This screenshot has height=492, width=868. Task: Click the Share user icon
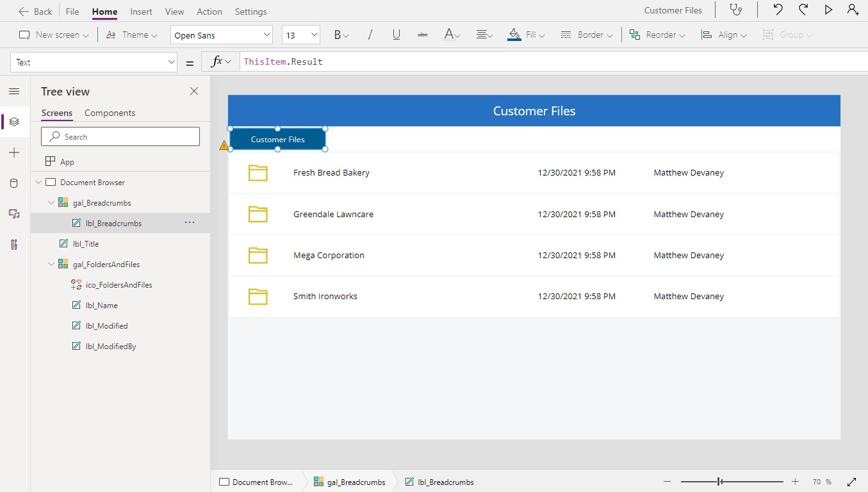pos(853,10)
